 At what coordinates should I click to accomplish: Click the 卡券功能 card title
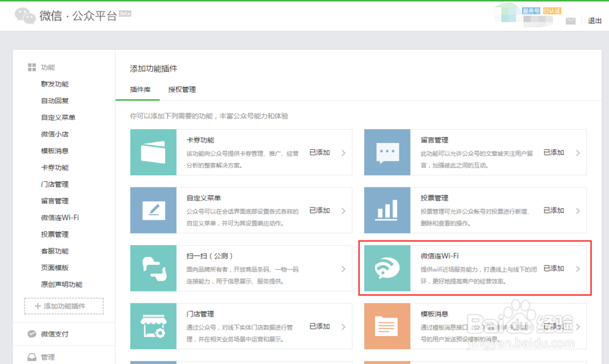(x=200, y=140)
